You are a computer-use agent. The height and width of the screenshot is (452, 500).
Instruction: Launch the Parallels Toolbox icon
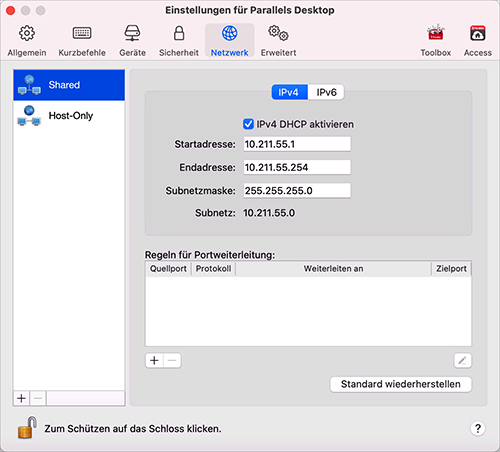[x=435, y=40]
